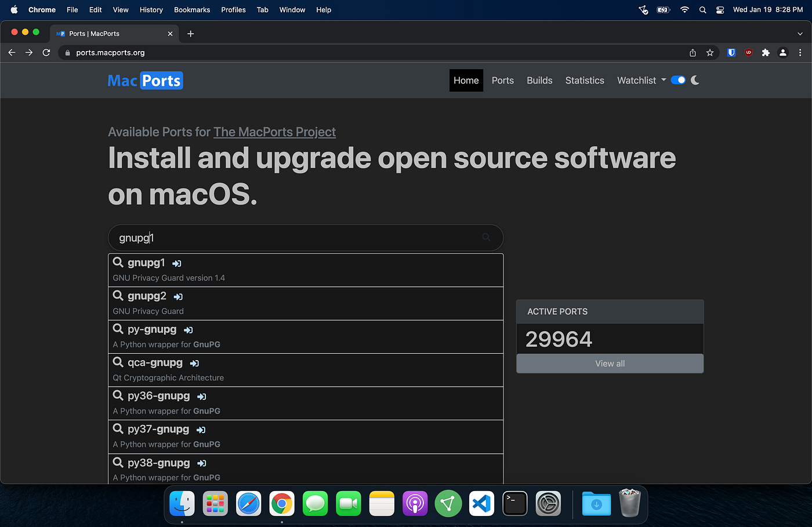This screenshot has width=812, height=527.
Task: Open Chrome's three-dot menu
Action: 800,52
